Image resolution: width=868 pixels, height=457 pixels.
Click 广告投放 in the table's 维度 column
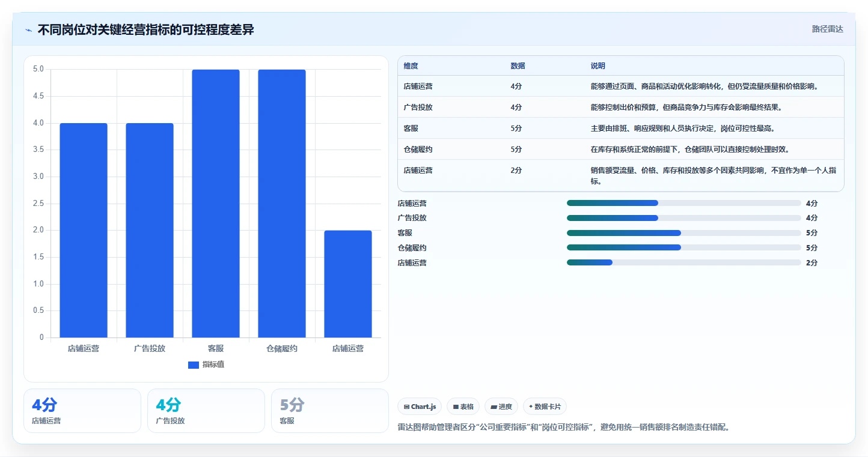(x=418, y=107)
